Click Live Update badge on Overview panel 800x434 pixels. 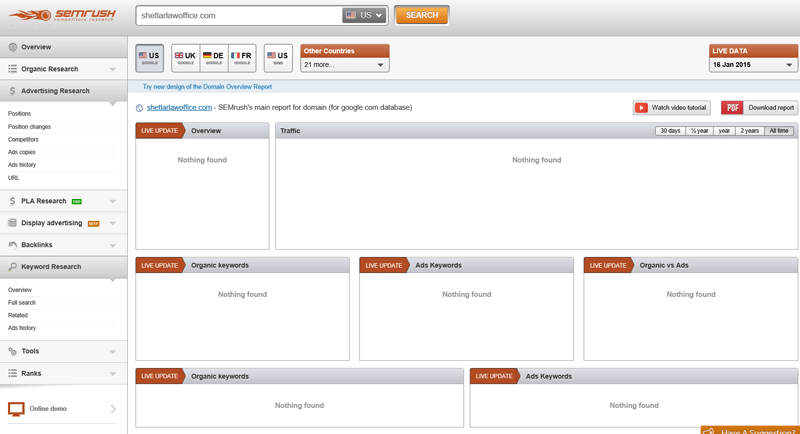pyautogui.click(x=160, y=131)
